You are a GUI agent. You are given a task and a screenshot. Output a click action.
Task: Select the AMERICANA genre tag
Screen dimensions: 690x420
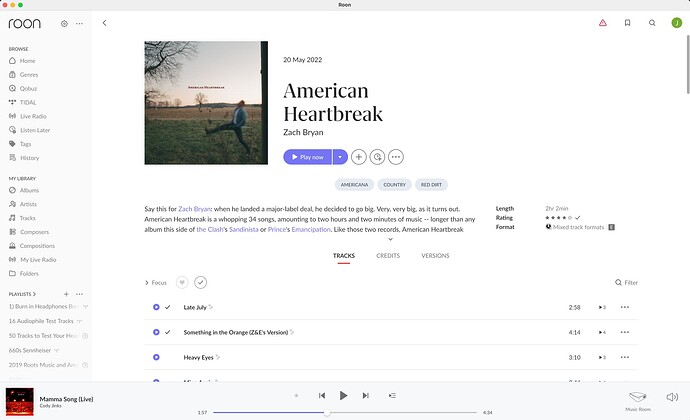(x=354, y=185)
